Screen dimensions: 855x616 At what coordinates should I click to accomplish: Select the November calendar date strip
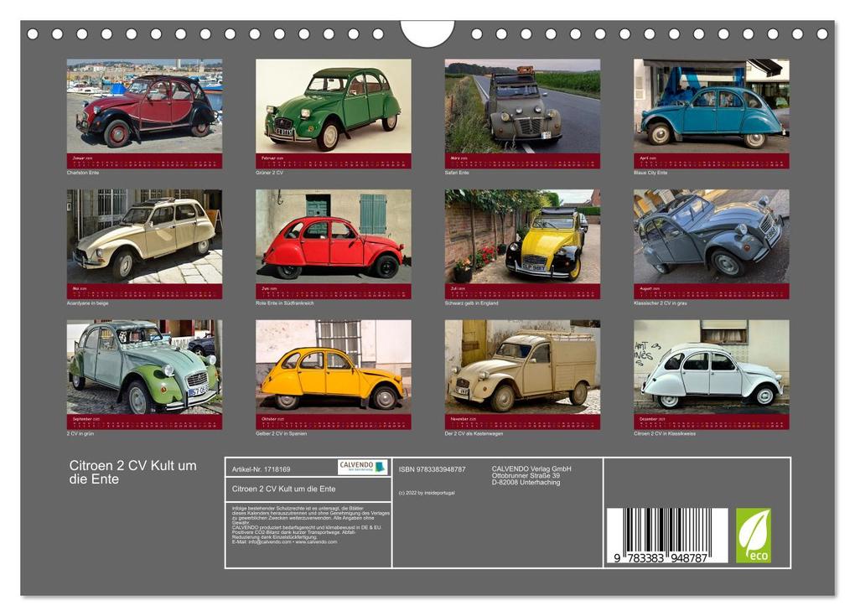522,422
